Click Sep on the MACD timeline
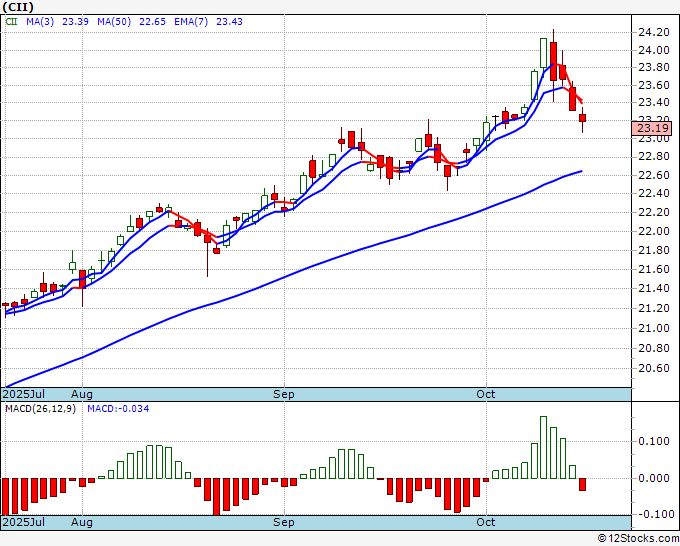680x546 pixels. 284,522
